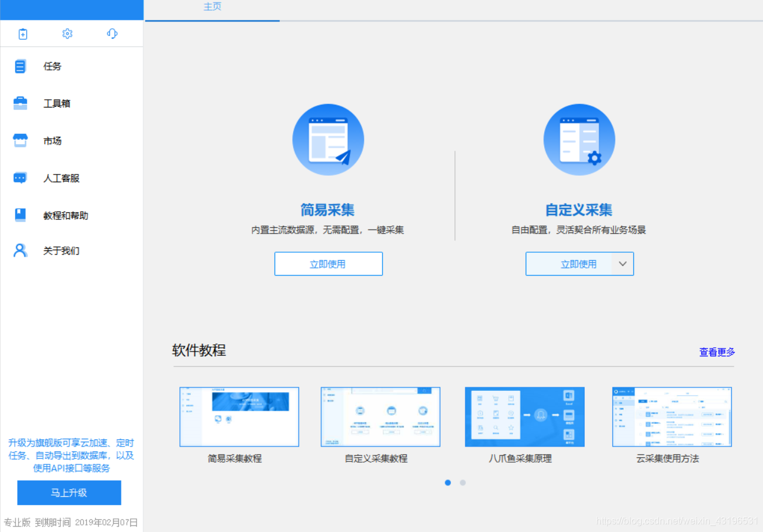This screenshot has width=763, height=532.
Task: Open the 自定义采集教程 thumbnail
Action: 380,417
